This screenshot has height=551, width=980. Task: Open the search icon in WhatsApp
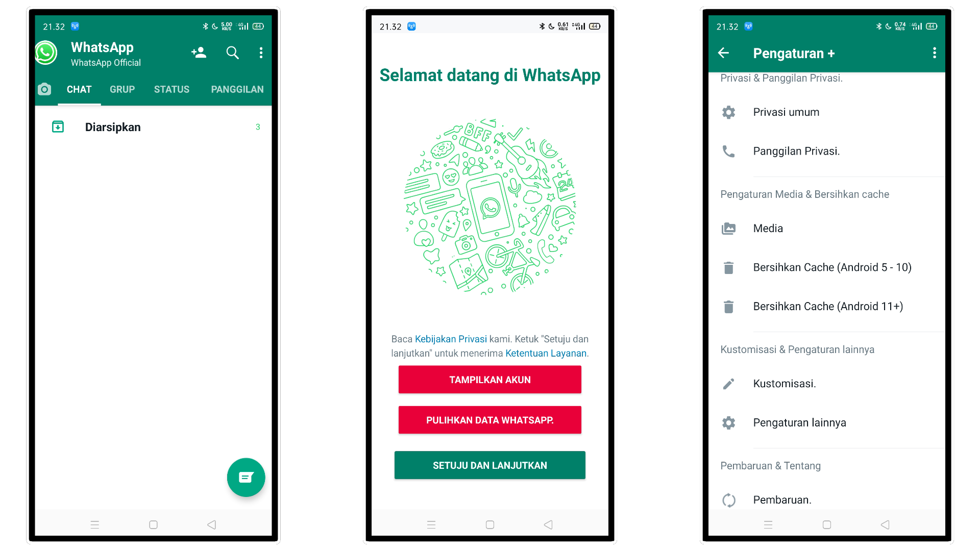coord(232,53)
